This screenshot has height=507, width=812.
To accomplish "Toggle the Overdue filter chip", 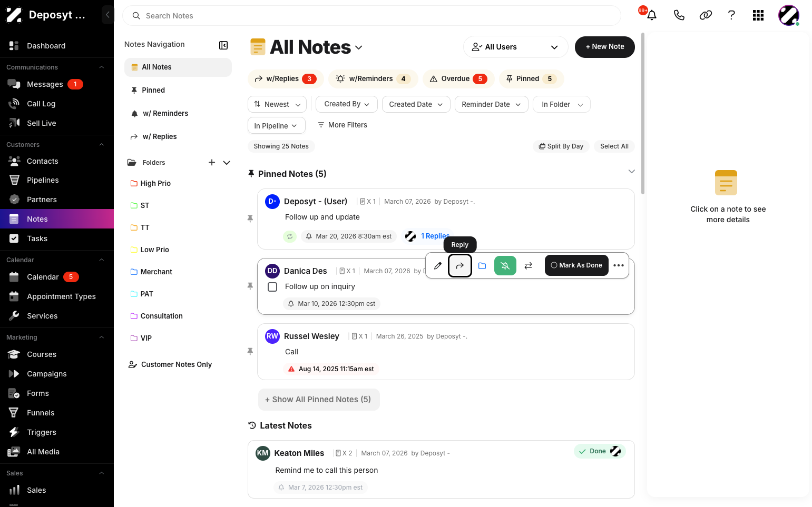I will click(458, 79).
